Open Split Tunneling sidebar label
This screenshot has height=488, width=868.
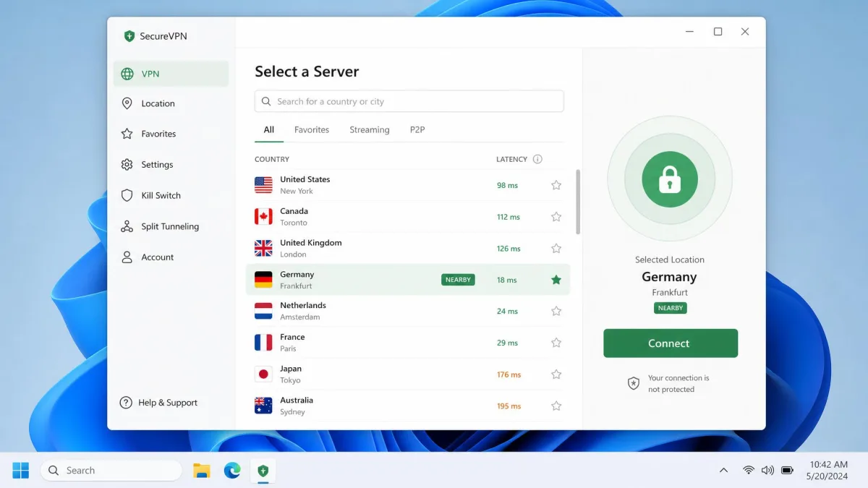click(x=170, y=226)
